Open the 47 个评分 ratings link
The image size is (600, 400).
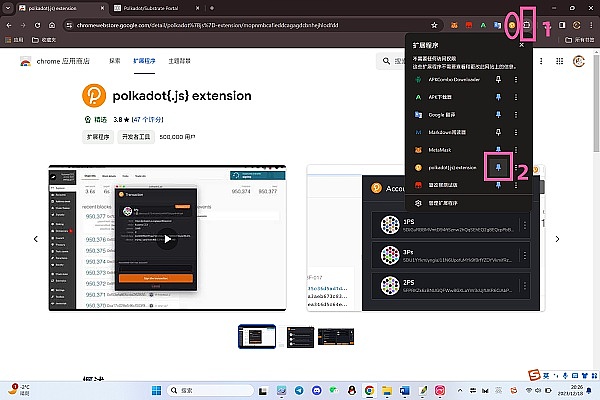click(148, 120)
